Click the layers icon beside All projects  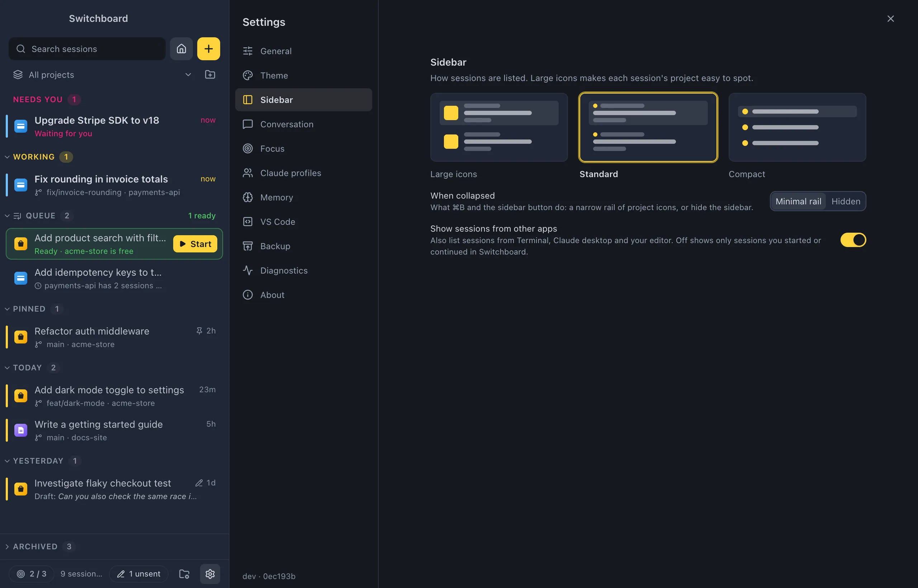(x=18, y=75)
